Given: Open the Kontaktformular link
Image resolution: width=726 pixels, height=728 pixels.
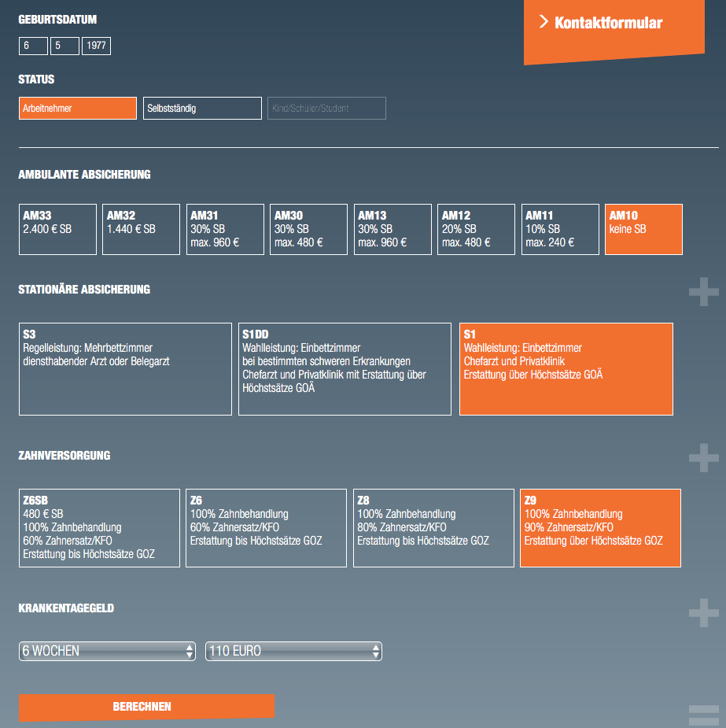Looking at the screenshot, I should [x=614, y=31].
